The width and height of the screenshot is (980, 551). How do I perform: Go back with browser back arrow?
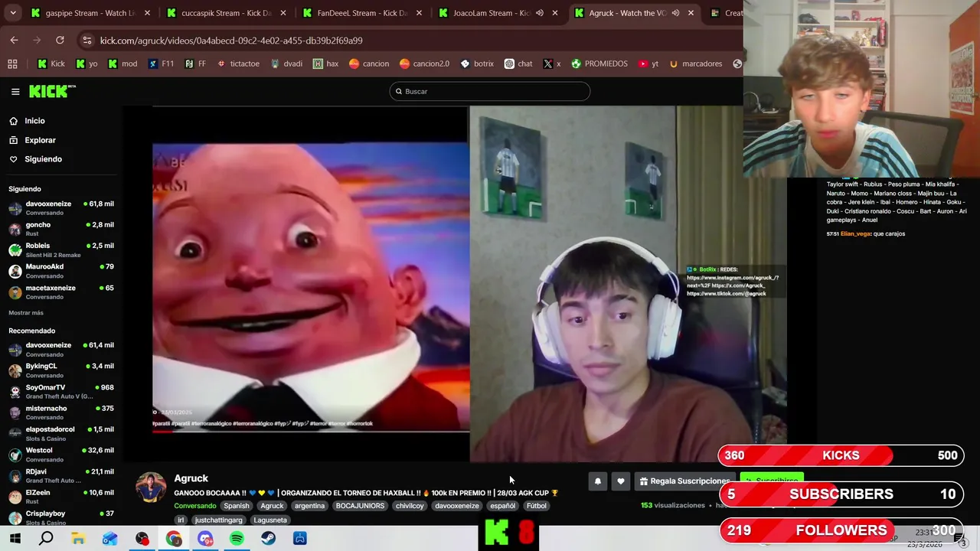click(14, 40)
